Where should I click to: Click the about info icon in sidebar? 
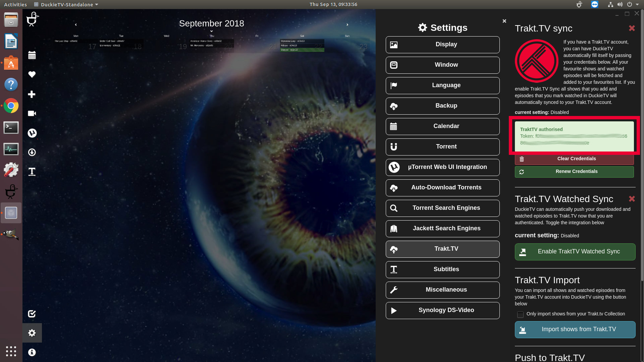pyautogui.click(x=32, y=352)
